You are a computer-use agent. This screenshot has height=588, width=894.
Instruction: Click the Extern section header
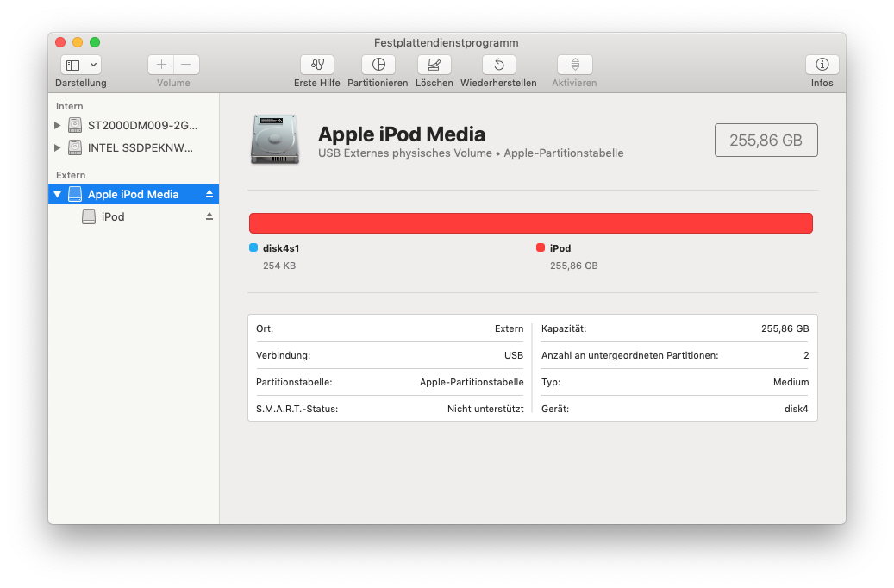coord(71,175)
